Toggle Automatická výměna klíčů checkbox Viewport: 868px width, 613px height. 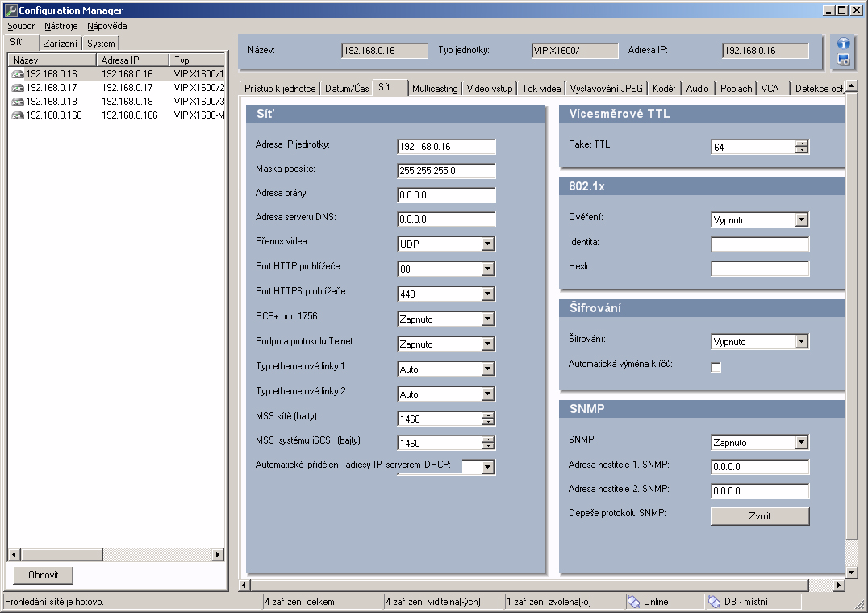716,367
